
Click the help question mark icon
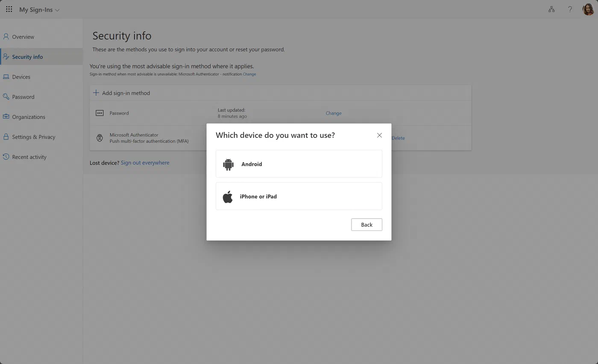570,9
